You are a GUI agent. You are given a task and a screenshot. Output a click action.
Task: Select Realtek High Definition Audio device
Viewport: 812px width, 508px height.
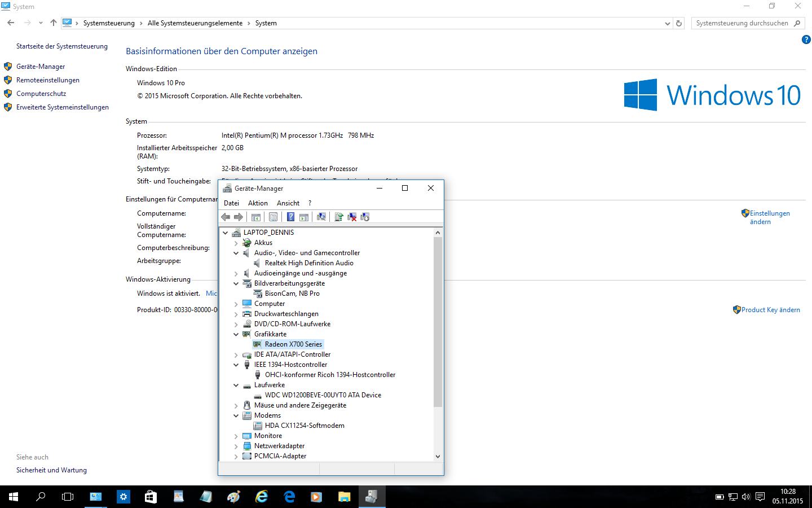click(x=309, y=263)
